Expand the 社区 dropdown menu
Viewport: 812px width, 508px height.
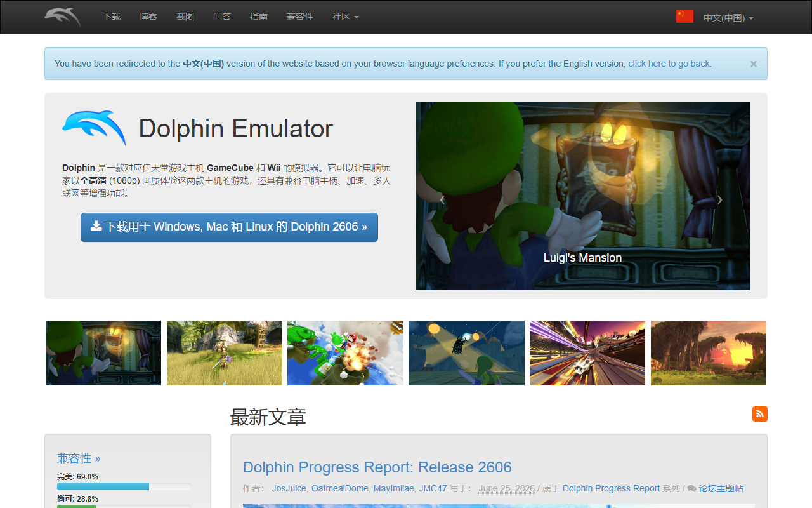346,17
